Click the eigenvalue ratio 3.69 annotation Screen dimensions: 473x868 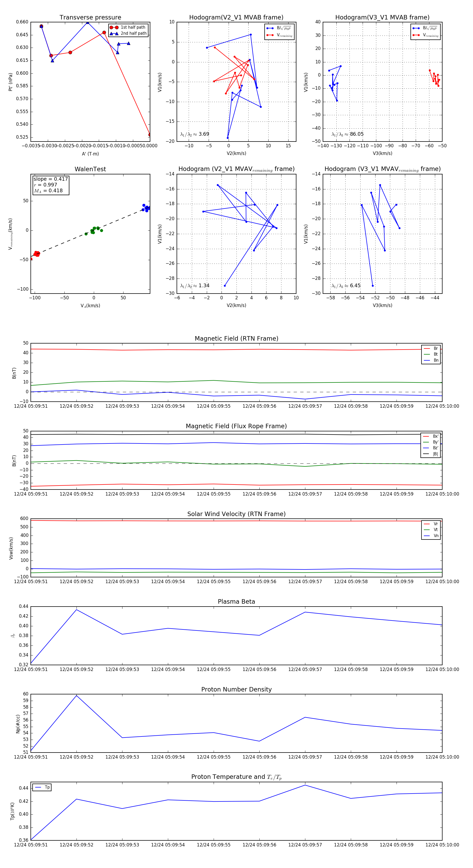click(194, 134)
